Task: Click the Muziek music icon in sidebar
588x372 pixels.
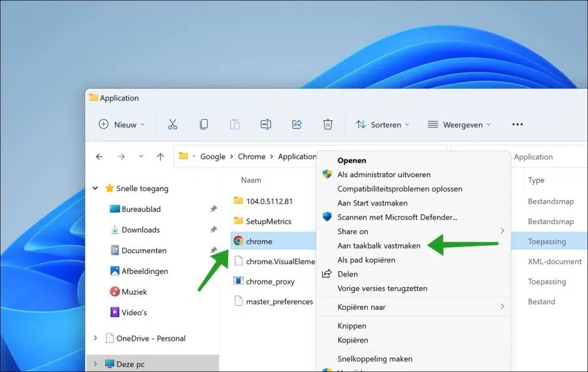Action: click(x=115, y=292)
